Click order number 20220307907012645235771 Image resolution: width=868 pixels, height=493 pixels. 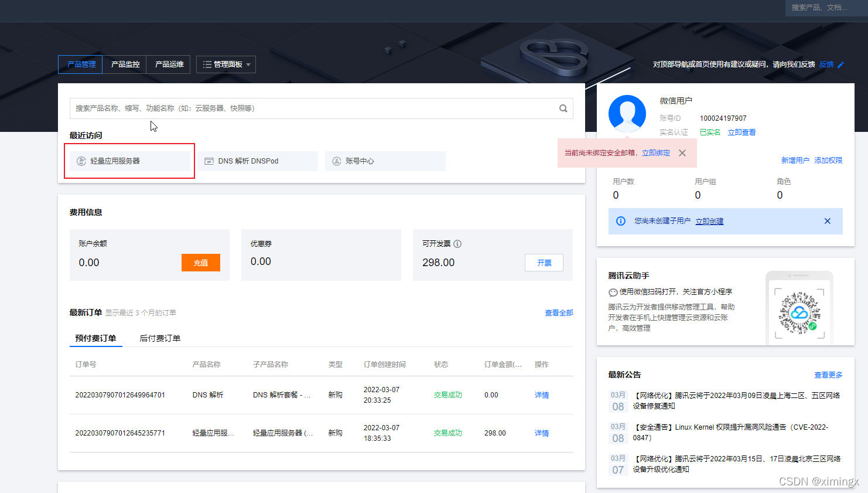tap(120, 433)
